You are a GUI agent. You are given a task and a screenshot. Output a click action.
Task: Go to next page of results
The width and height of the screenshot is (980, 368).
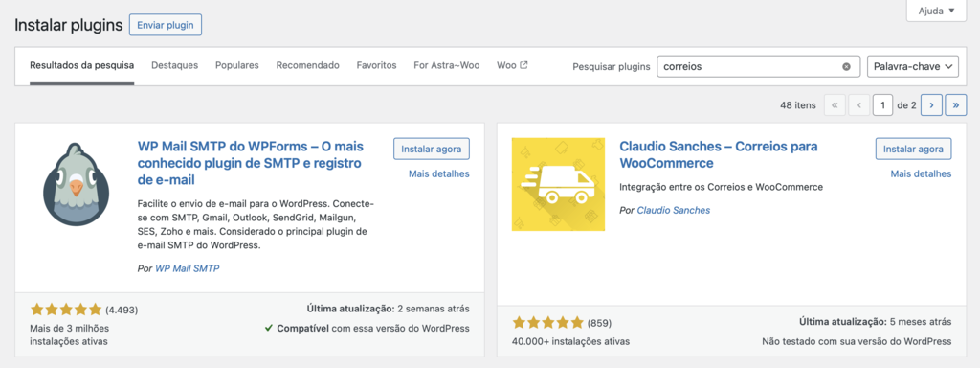(931, 105)
